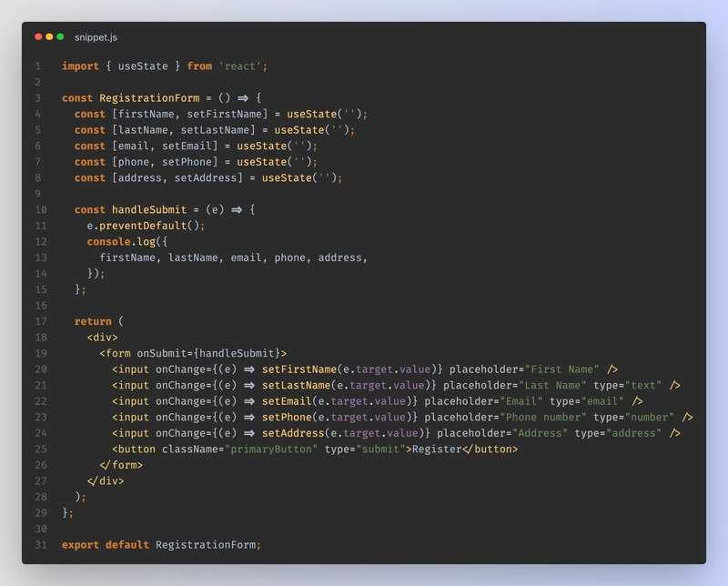Click line number 16 in the gutter
The image size is (728, 586).
pos(41,306)
